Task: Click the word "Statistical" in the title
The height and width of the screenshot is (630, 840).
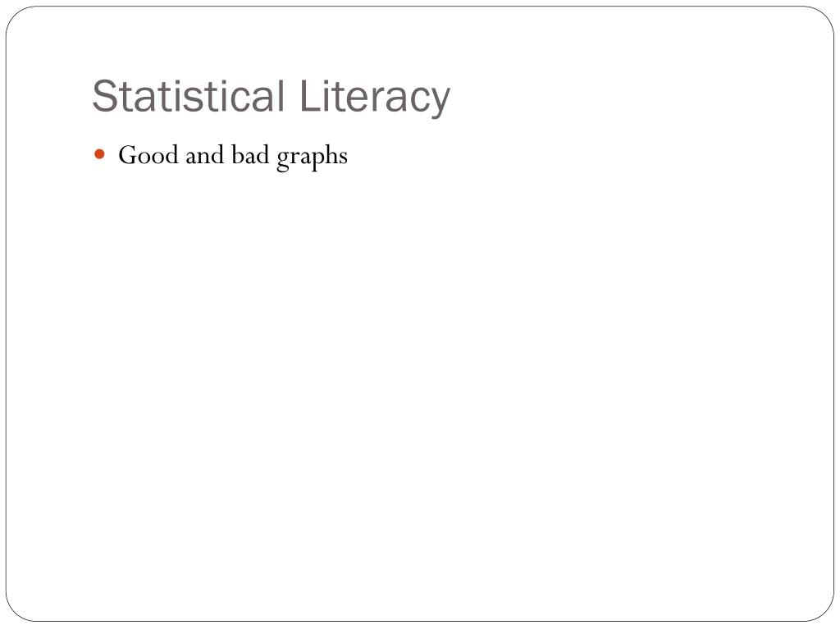Action: (188, 96)
